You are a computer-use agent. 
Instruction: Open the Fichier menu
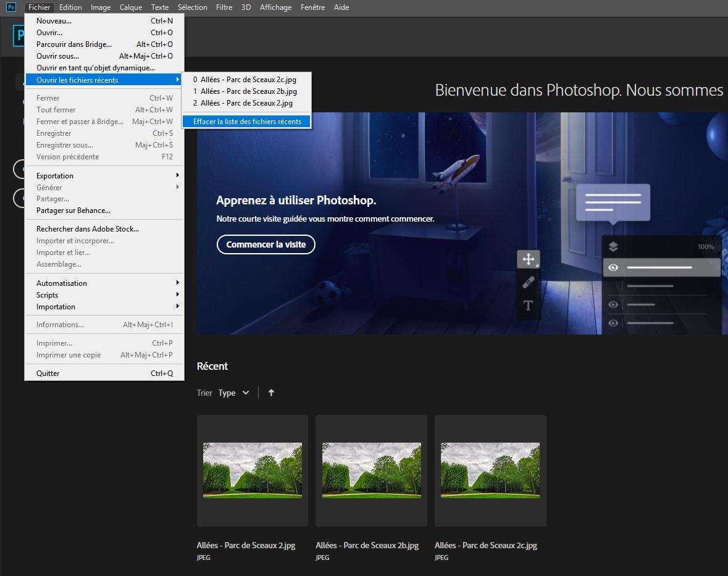(x=39, y=7)
